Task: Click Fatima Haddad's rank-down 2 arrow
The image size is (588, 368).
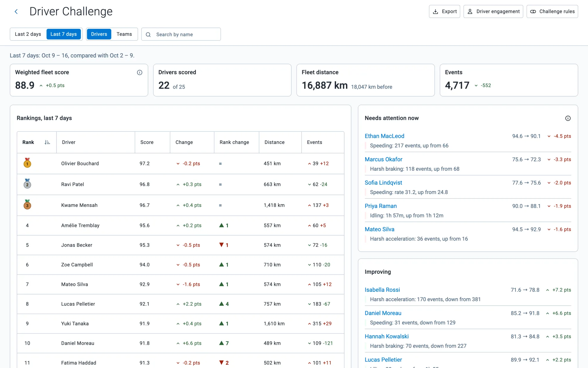Action: coord(222,363)
